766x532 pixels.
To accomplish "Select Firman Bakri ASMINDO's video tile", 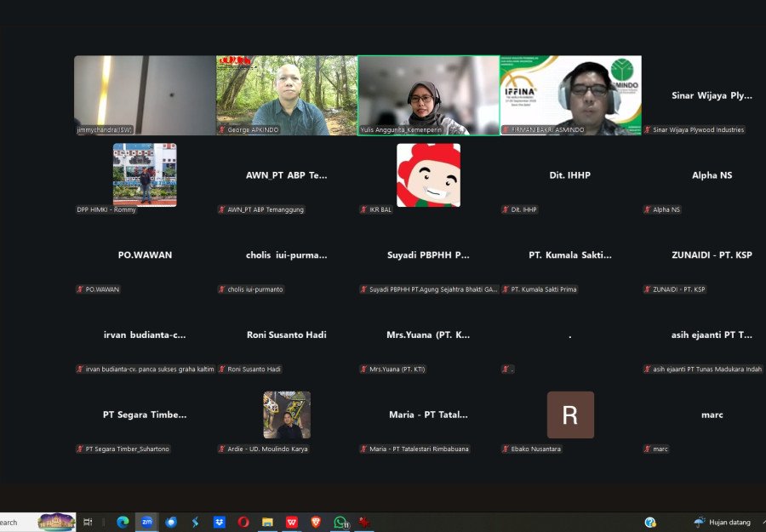I will 570,95.
